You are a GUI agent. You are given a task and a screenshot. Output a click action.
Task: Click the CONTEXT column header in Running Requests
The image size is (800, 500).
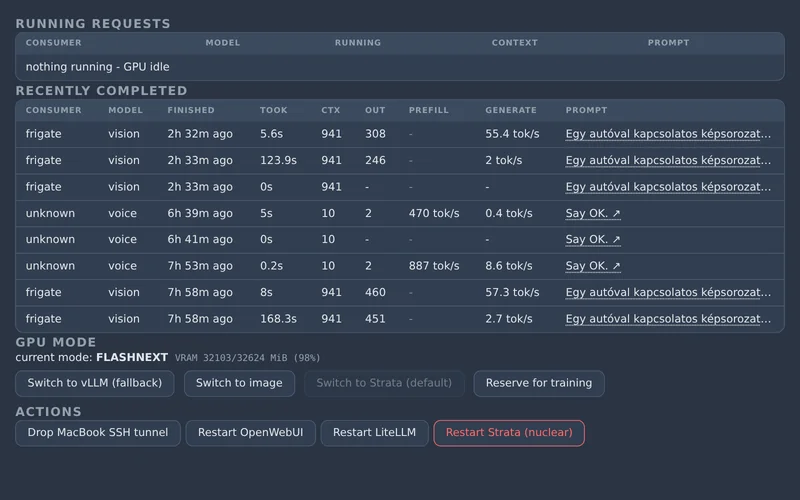tap(514, 43)
